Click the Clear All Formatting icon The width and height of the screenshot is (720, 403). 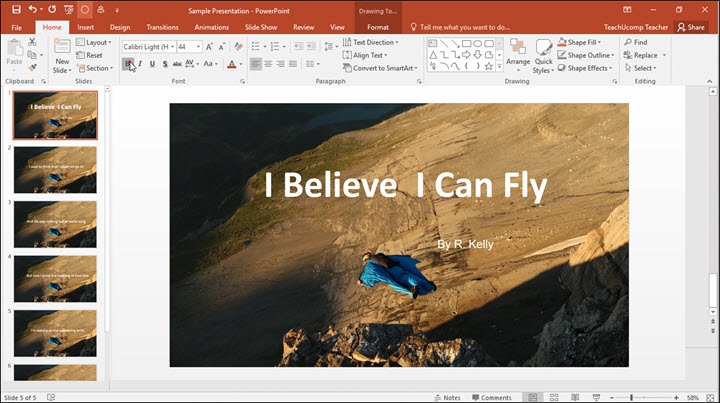coord(238,46)
